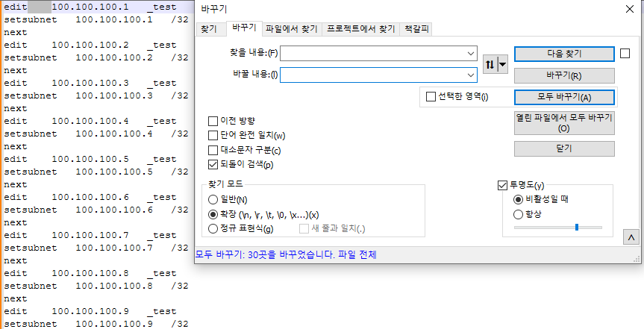Expand the swap button dropdown arrow
This screenshot has height=329, width=644.
coord(503,64)
